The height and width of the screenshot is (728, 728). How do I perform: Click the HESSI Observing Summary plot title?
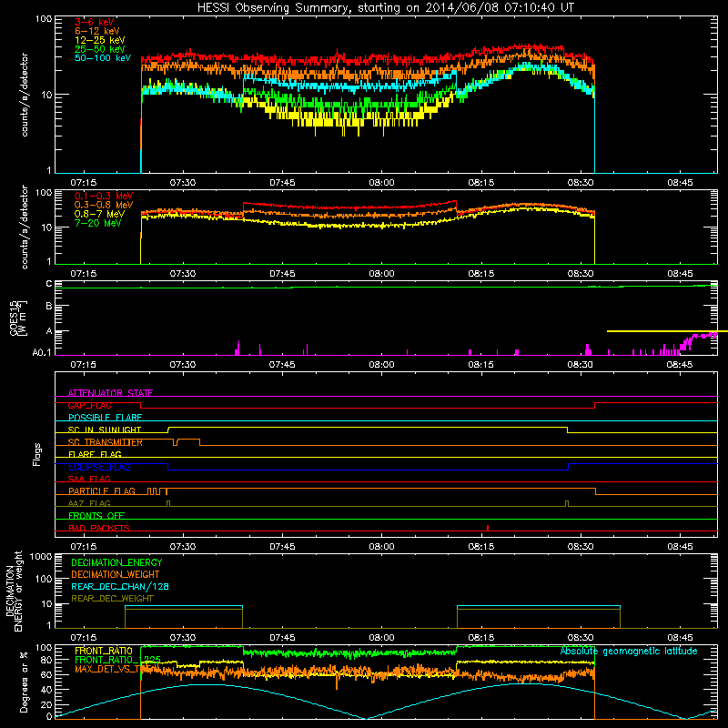coord(386,7)
